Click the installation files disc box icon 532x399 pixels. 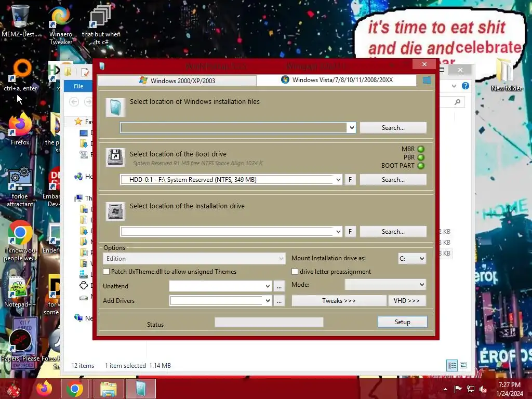[115, 108]
